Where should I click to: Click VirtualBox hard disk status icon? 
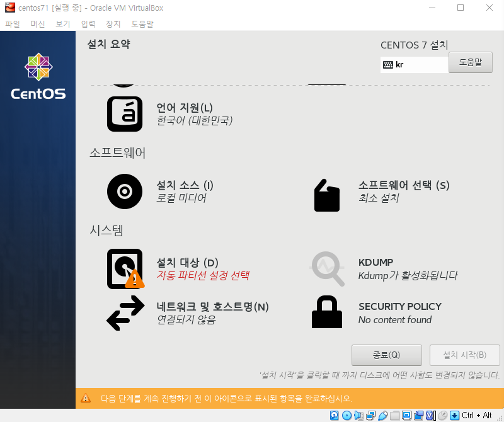[x=335, y=415]
